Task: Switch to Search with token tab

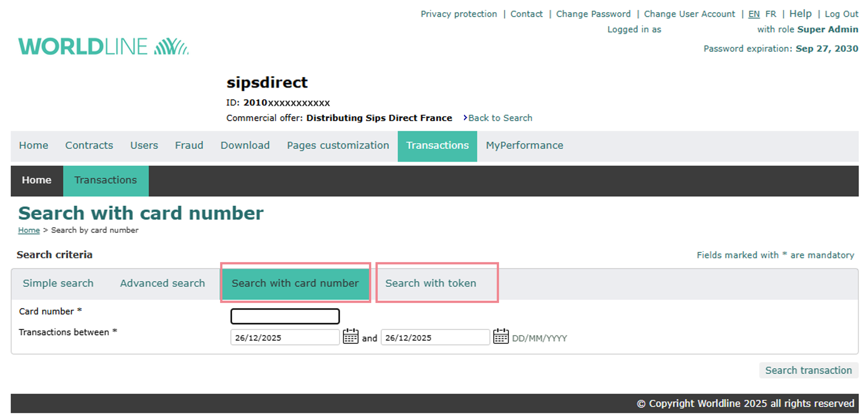Action: click(x=430, y=283)
